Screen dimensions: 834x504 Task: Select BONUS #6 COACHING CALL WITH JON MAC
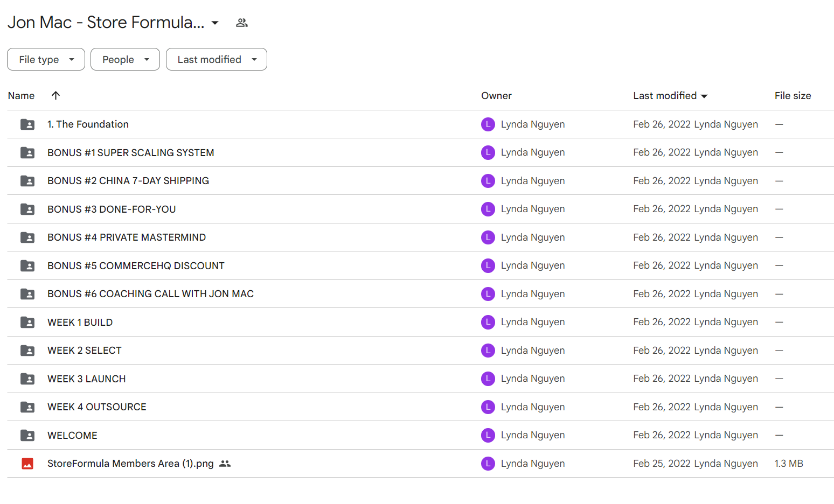[150, 294]
